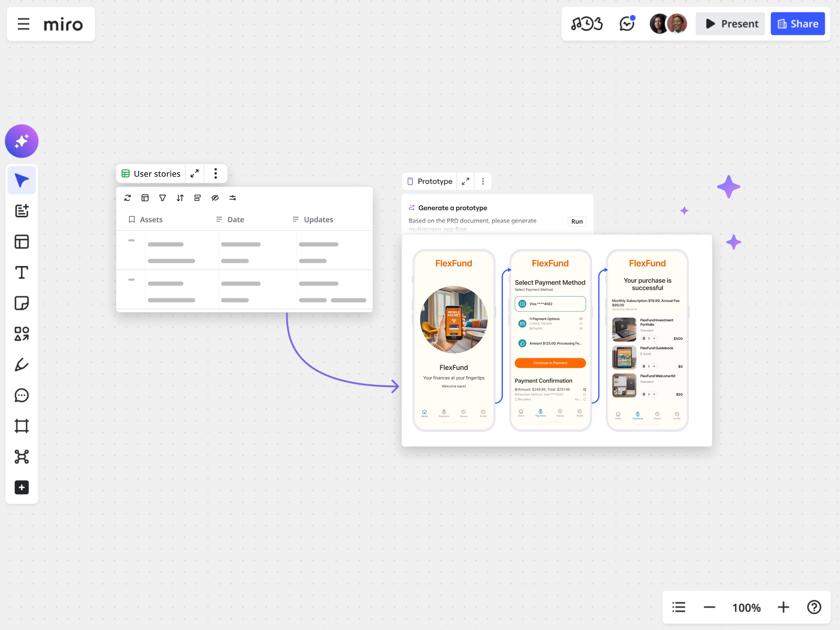Open User stories three-dot menu

216,174
